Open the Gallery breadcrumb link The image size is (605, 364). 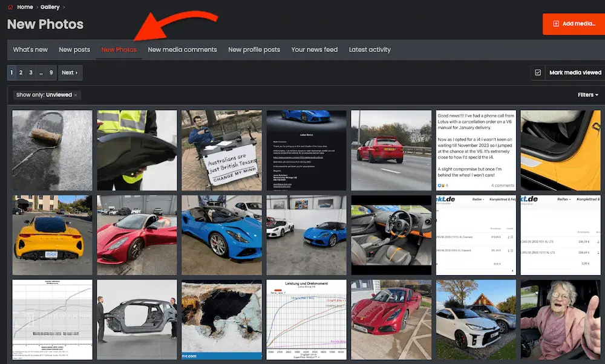(50, 7)
